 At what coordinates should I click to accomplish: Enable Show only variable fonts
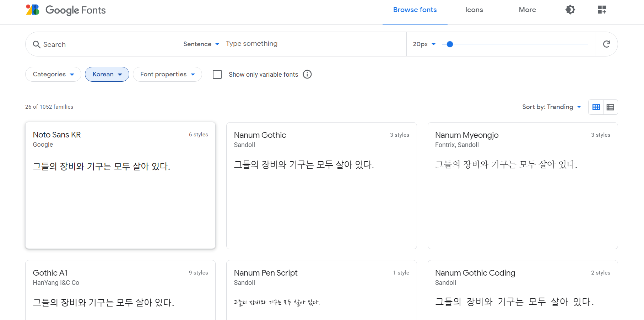click(217, 74)
